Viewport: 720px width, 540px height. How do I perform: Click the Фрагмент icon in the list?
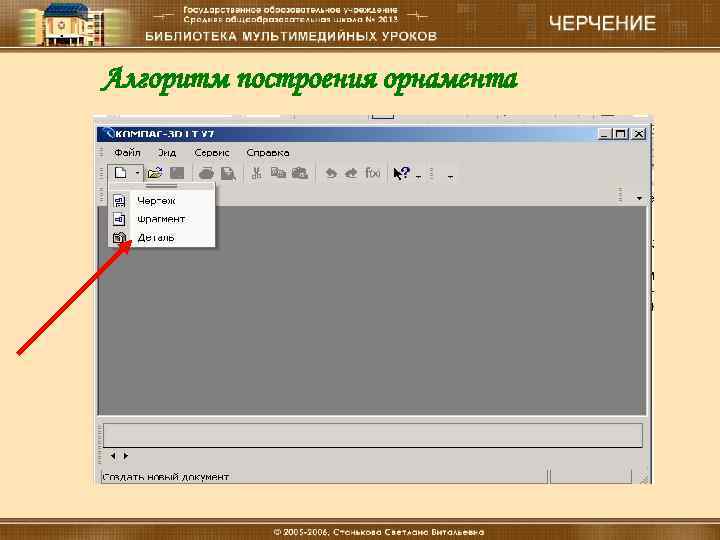119,219
